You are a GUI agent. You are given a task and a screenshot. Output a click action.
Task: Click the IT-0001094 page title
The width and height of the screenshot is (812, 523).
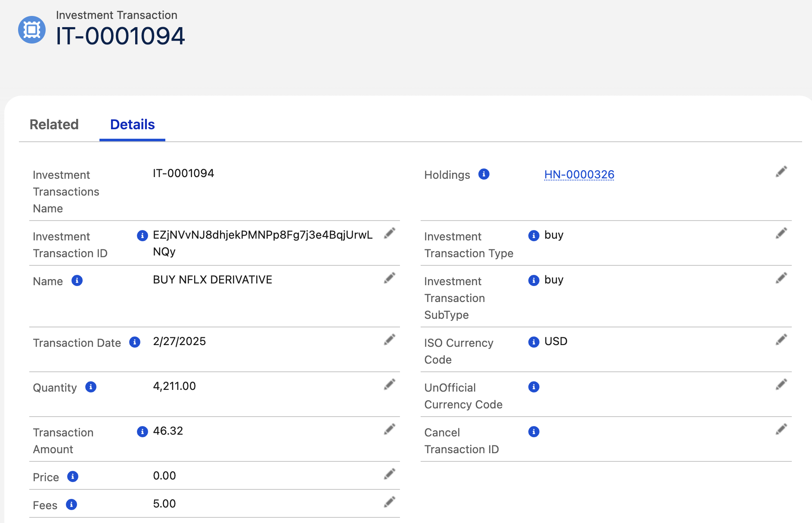click(x=121, y=36)
